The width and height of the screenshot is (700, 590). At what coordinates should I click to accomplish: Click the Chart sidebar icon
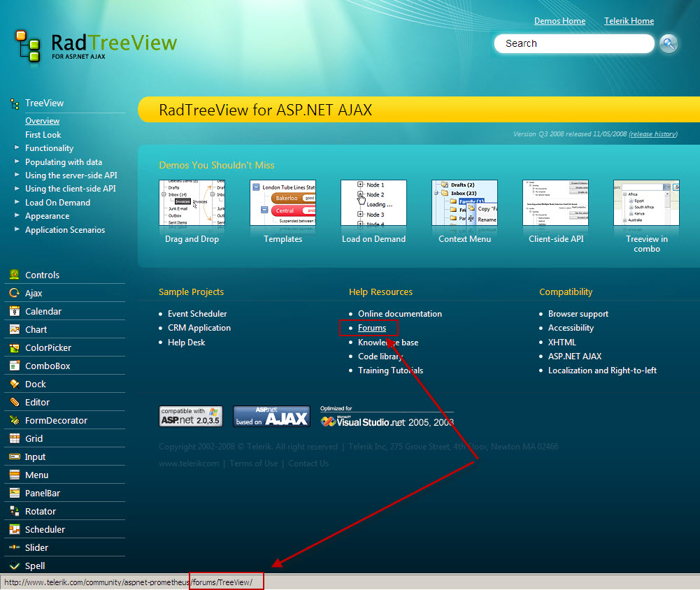(x=14, y=329)
